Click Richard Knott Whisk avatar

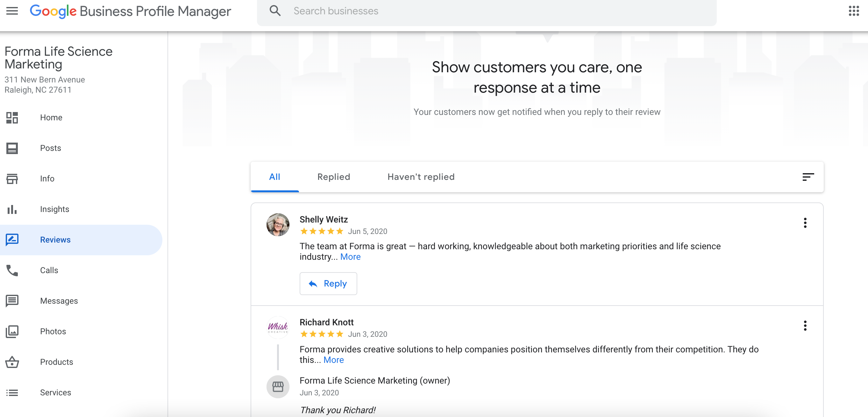coord(278,328)
